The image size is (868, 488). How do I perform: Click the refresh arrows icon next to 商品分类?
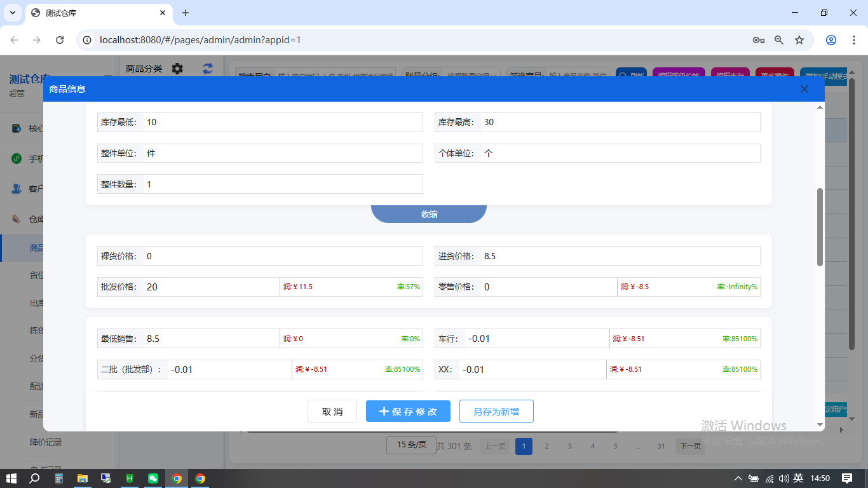pos(208,69)
